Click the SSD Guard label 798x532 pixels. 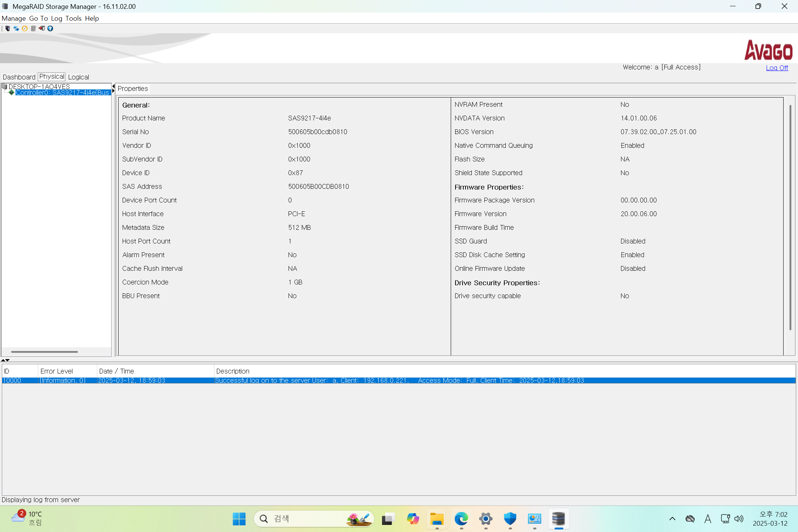click(x=471, y=241)
